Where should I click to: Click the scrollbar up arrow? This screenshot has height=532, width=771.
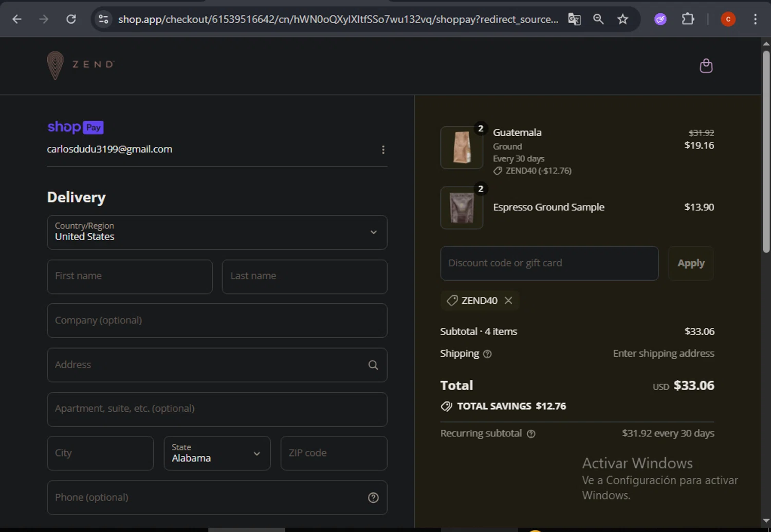click(766, 44)
